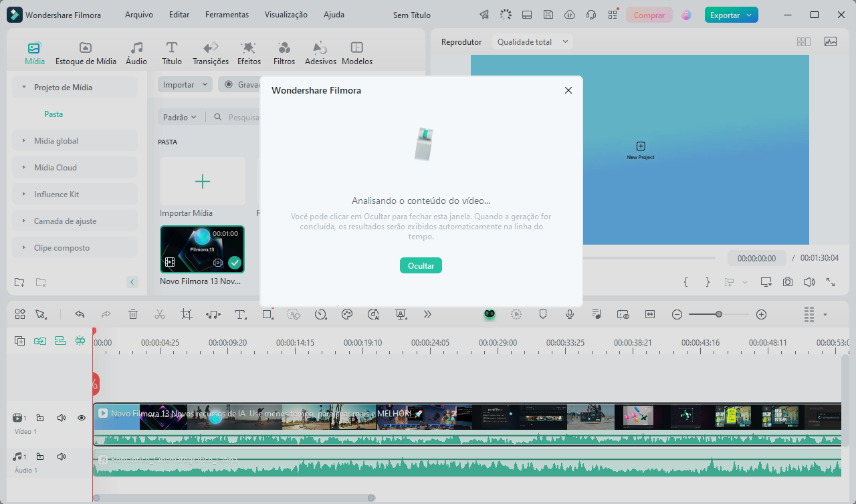Open the timeline layout options dropdown arrow
Viewport: 856px width, 504px height.
pos(825,314)
